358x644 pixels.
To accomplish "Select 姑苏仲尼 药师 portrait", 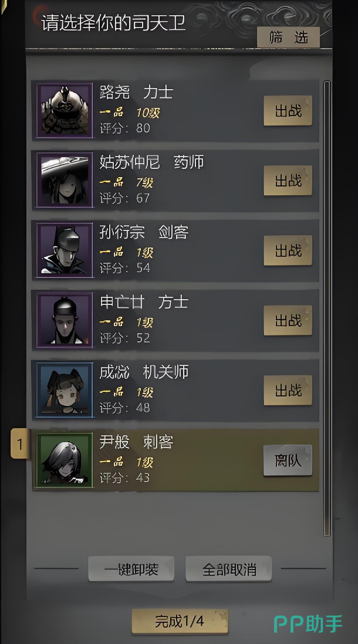I will tap(64, 180).
